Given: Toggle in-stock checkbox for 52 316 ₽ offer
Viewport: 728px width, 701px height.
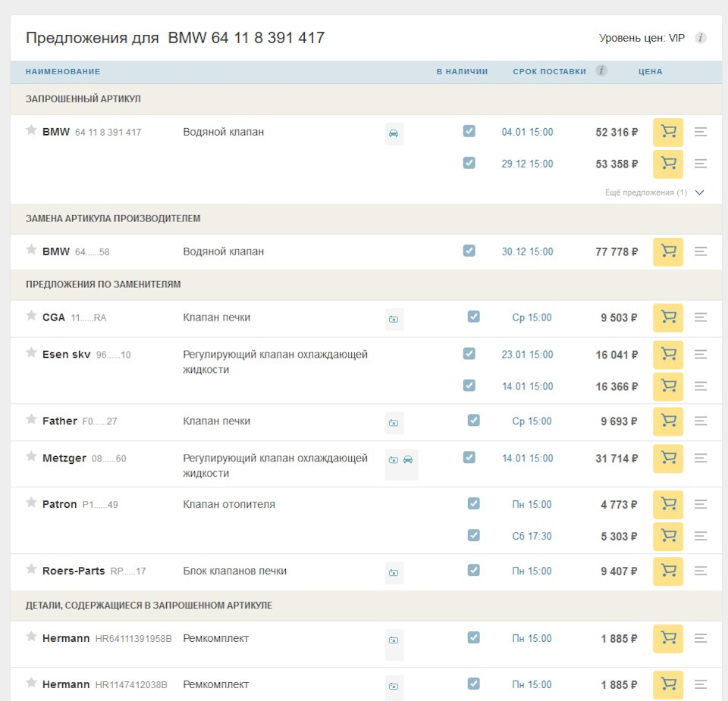Looking at the screenshot, I should (x=469, y=131).
